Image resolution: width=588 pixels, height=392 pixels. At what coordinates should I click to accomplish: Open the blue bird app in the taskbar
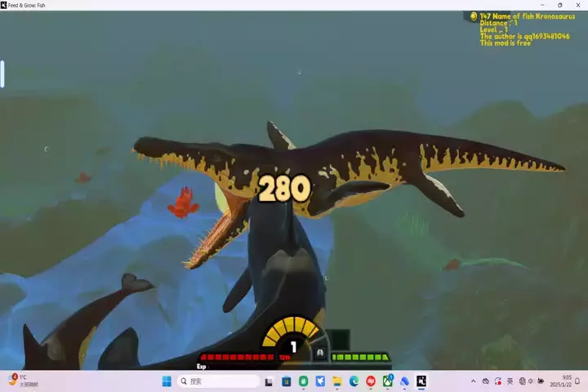[320, 381]
